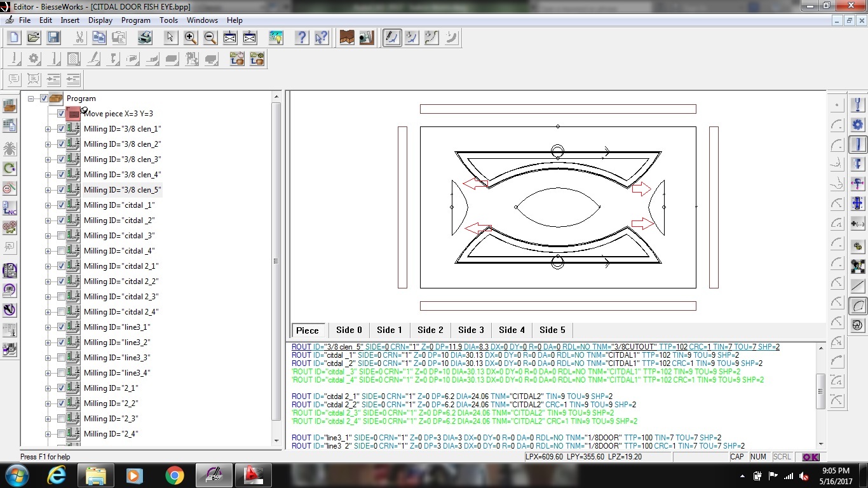868x488 pixels.
Task: Collapse the Program tree root node
Action: coord(30,98)
